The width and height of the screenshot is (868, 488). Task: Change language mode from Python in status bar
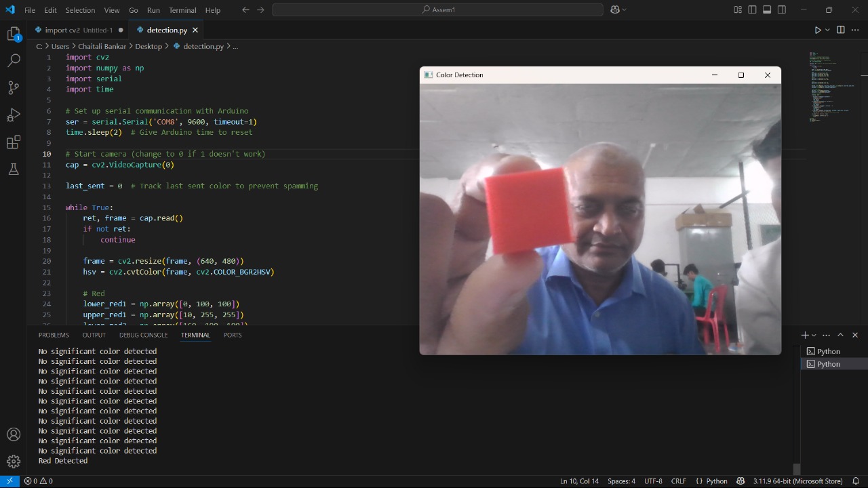click(x=717, y=481)
